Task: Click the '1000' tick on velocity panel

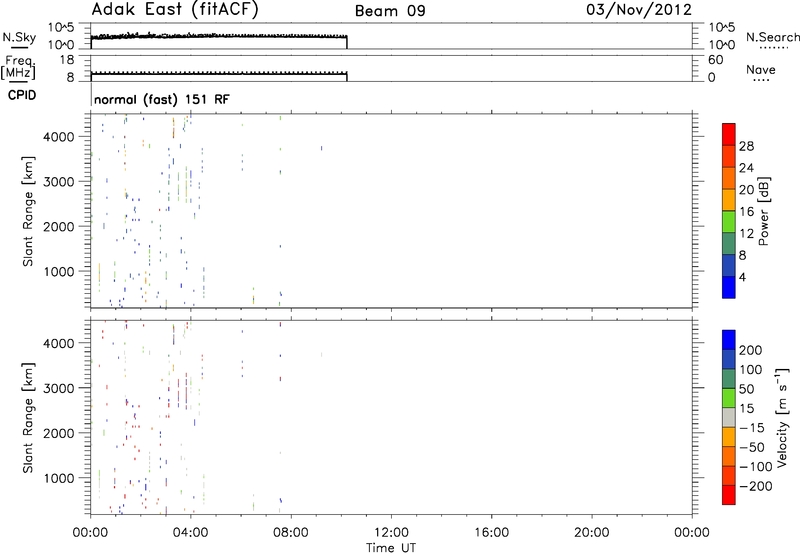Action: (59, 478)
